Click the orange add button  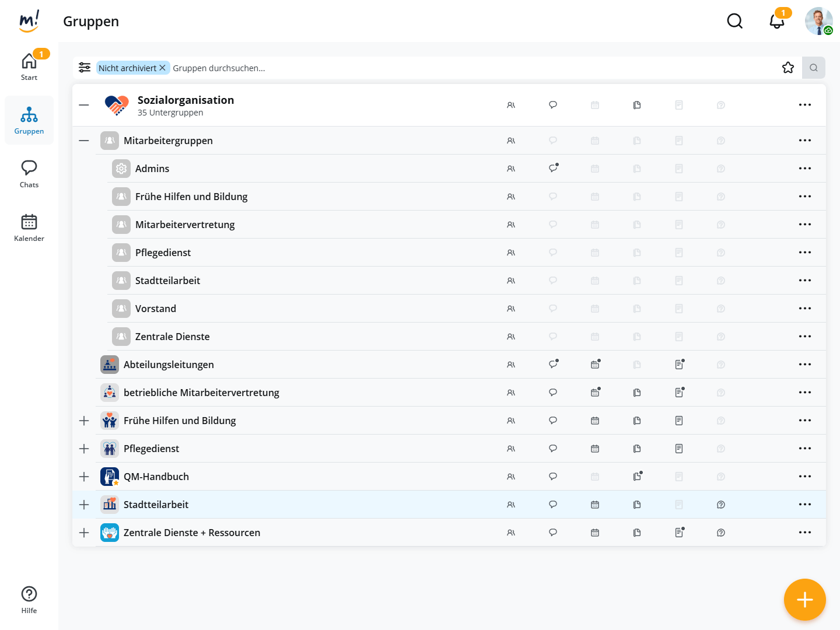(x=804, y=600)
